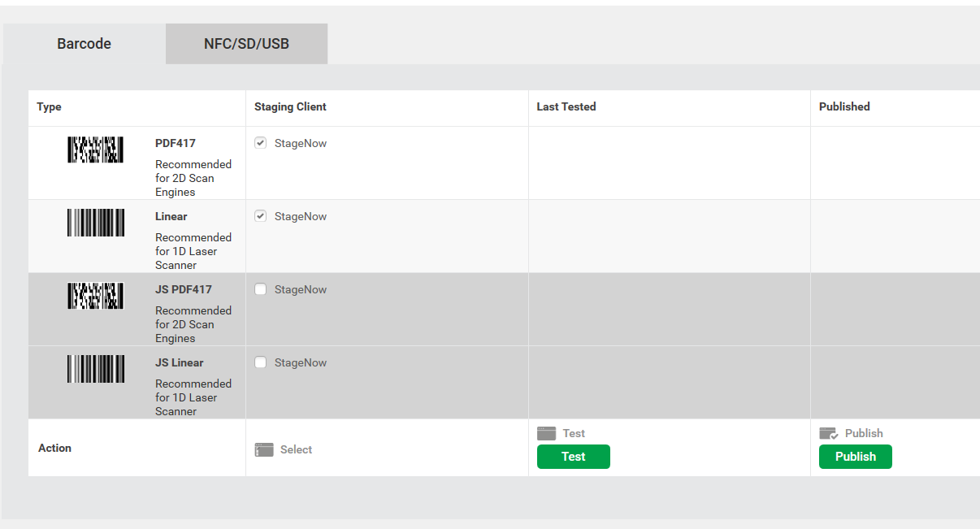Click the green Publish button

tap(855, 456)
